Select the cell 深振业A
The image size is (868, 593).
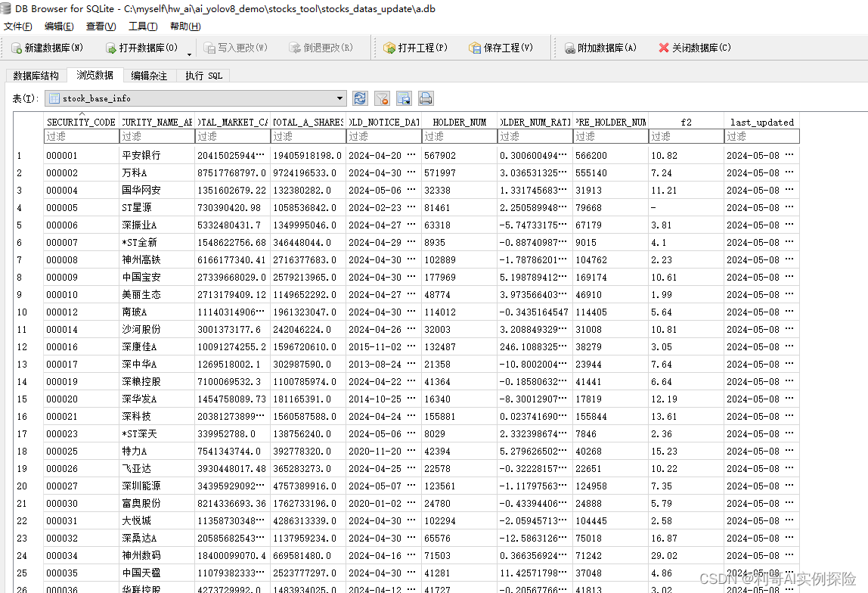tap(157, 225)
